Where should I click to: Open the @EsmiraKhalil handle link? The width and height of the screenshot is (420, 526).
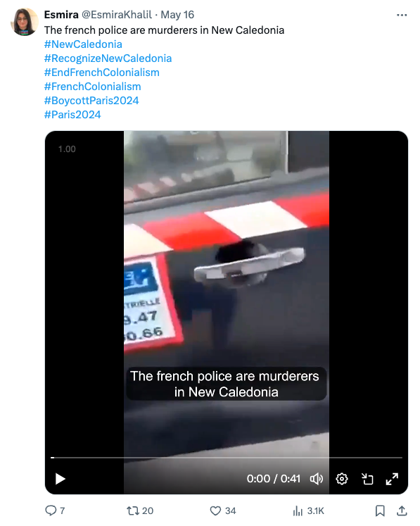[117, 15]
